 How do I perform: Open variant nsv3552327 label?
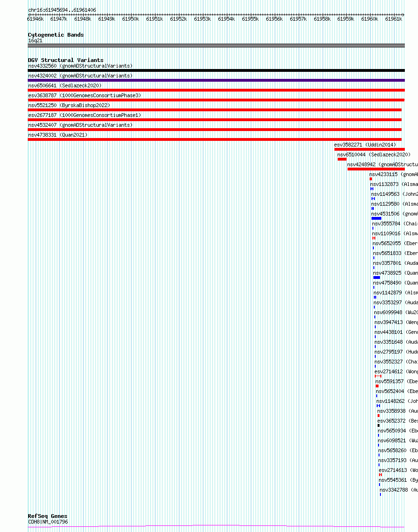[396, 361]
